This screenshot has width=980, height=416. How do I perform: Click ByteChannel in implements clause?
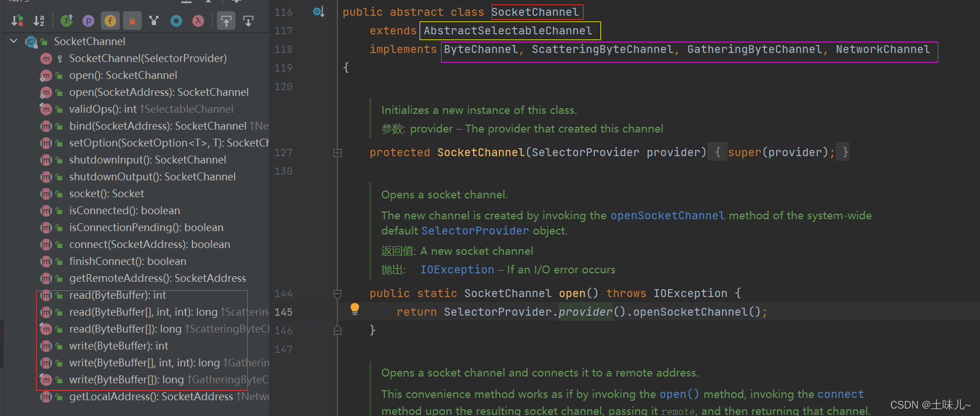(480, 49)
